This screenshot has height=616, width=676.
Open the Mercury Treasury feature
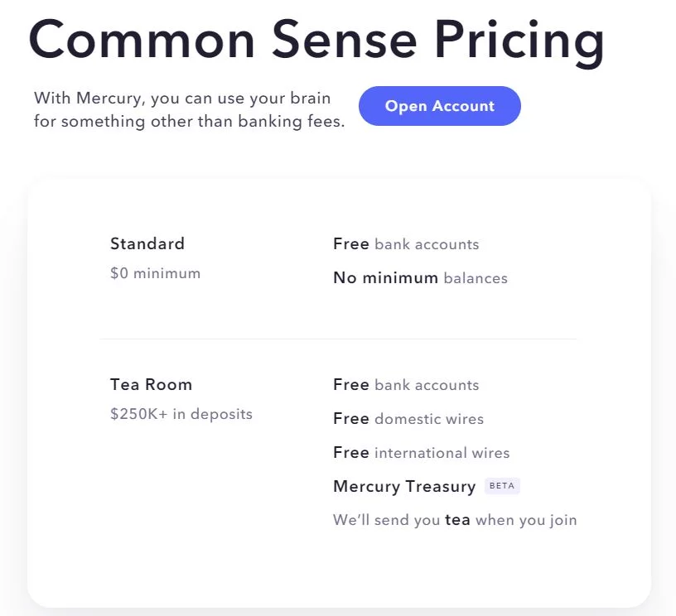tap(404, 487)
